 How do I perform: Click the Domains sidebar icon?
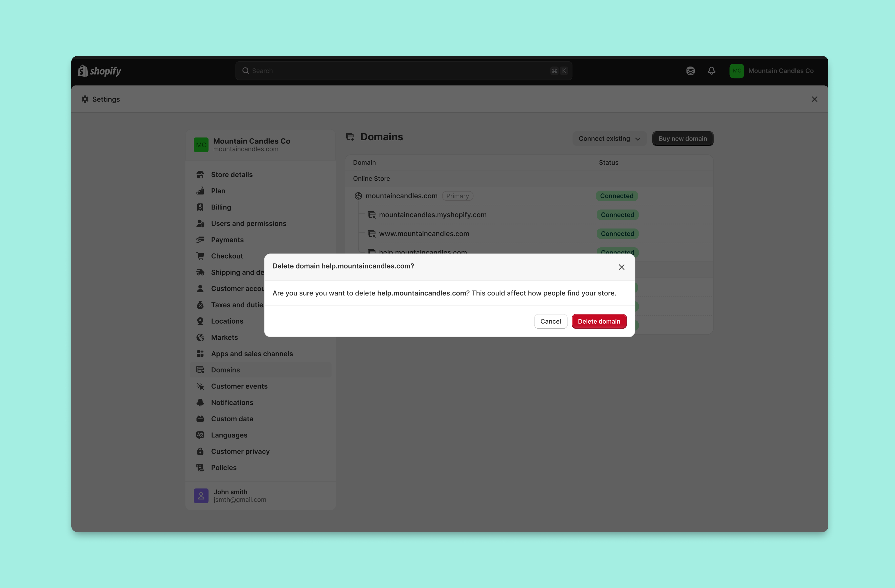click(x=200, y=370)
